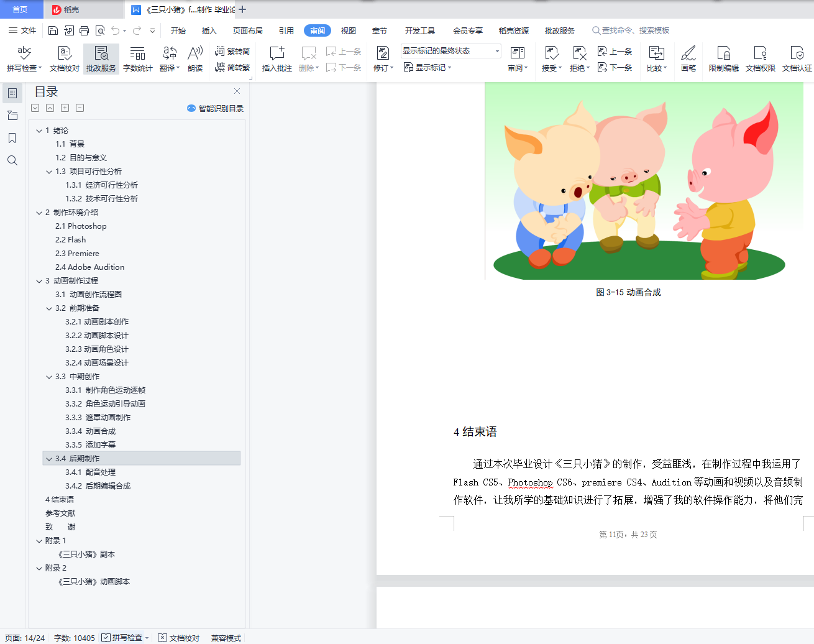Jump to 参考文献 in the outline

tap(60, 513)
